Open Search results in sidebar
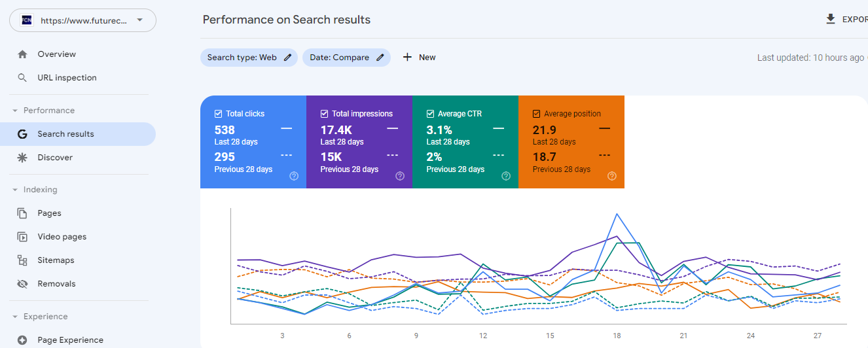The height and width of the screenshot is (348, 868). [x=65, y=134]
